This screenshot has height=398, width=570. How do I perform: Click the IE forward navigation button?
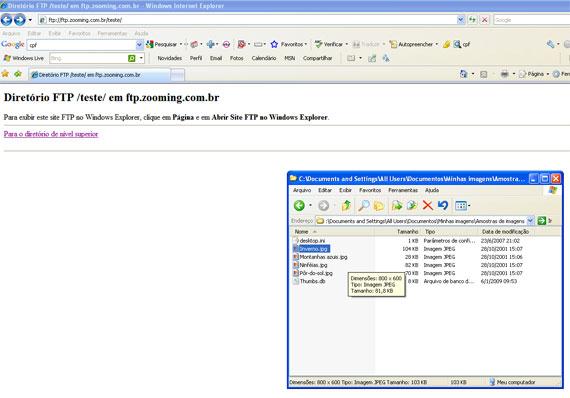20,20
